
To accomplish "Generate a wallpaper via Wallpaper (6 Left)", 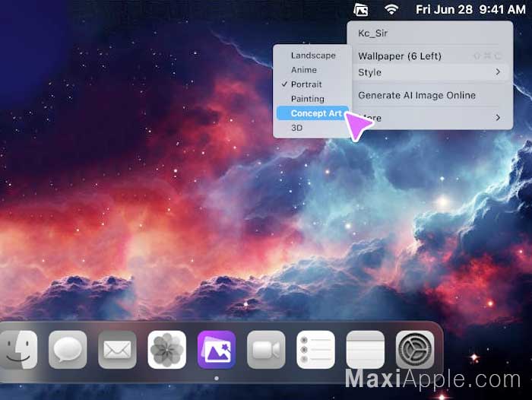I will (x=430, y=56).
